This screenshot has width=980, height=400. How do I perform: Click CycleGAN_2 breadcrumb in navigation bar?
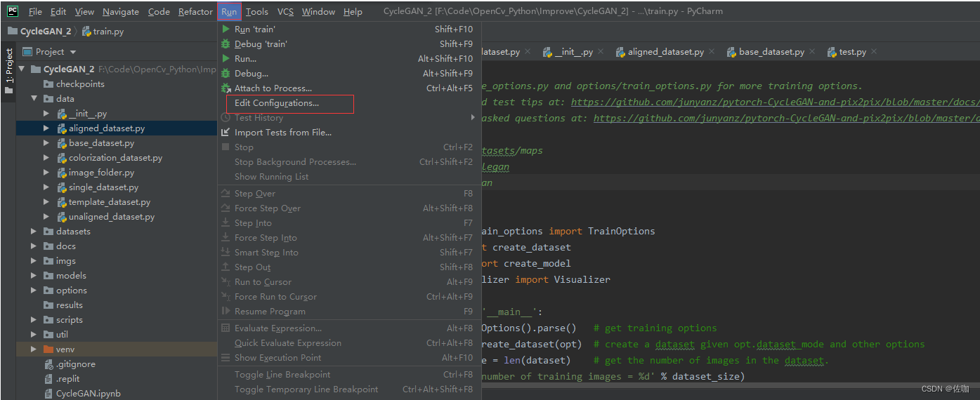click(45, 32)
